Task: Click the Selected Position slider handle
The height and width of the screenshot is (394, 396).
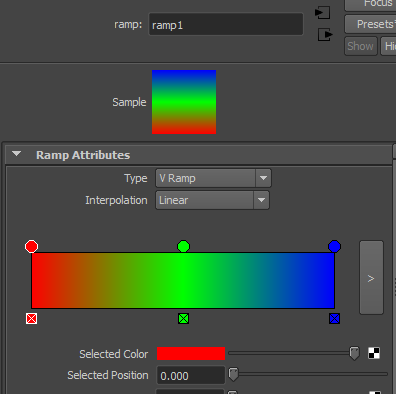Action: coord(233,374)
